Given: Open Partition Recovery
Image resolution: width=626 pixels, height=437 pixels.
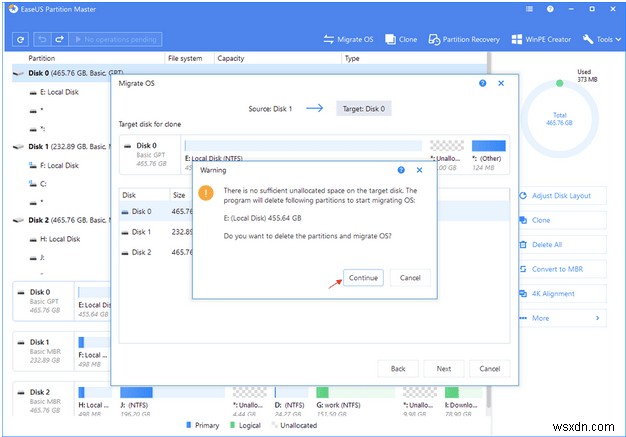Looking at the screenshot, I should coord(464,40).
